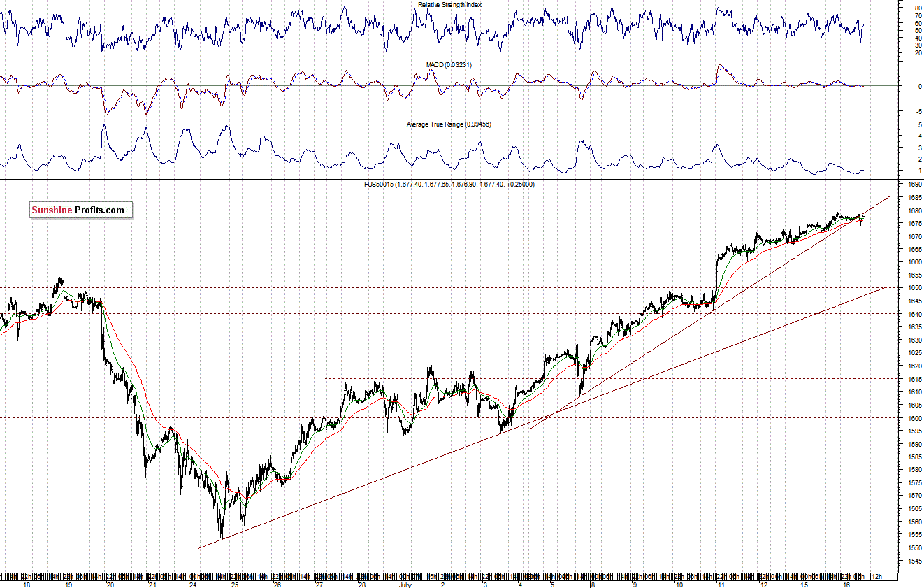924x588 pixels.
Task: Click the 26 date label on time axis
Action: coord(277,584)
